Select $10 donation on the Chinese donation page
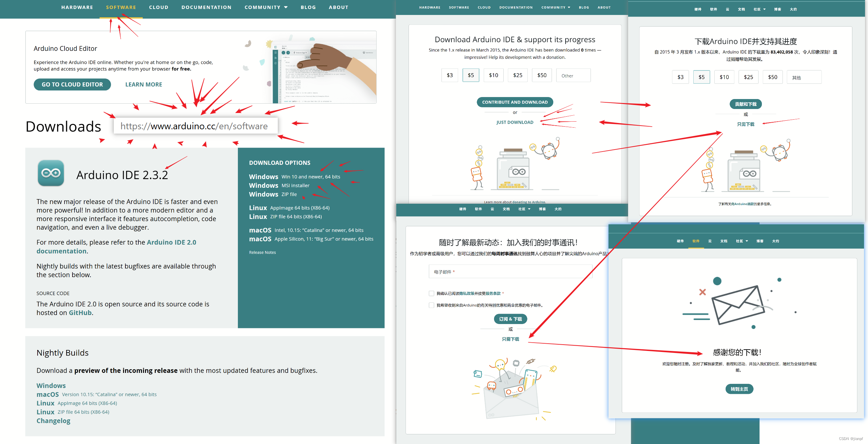The width and height of the screenshot is (868, 444). (x=724, y=77)
